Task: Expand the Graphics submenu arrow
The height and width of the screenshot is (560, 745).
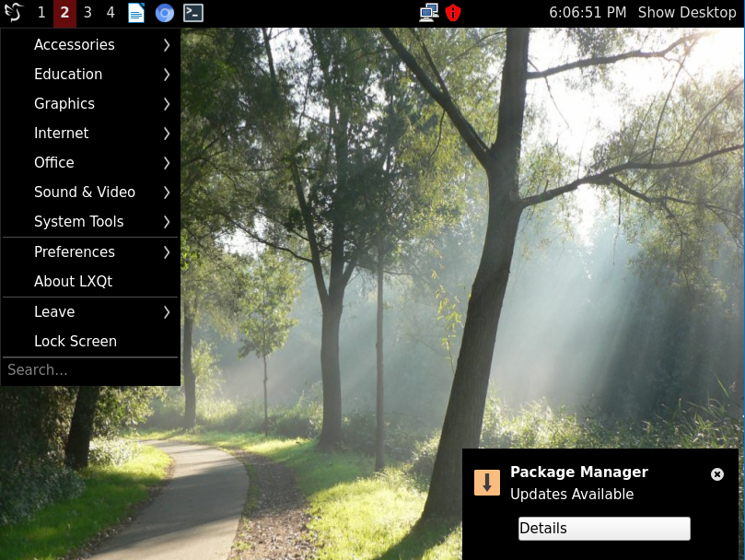Action: click(x=167, y=104)
